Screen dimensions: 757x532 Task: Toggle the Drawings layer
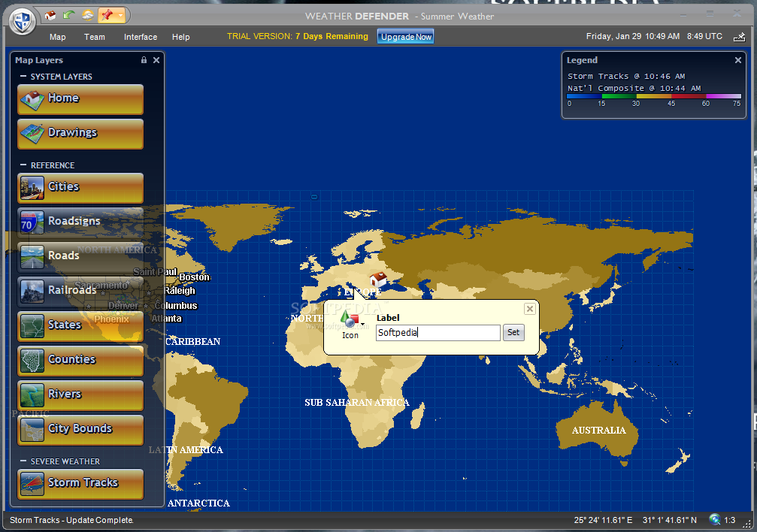click(x=80, y=134)
